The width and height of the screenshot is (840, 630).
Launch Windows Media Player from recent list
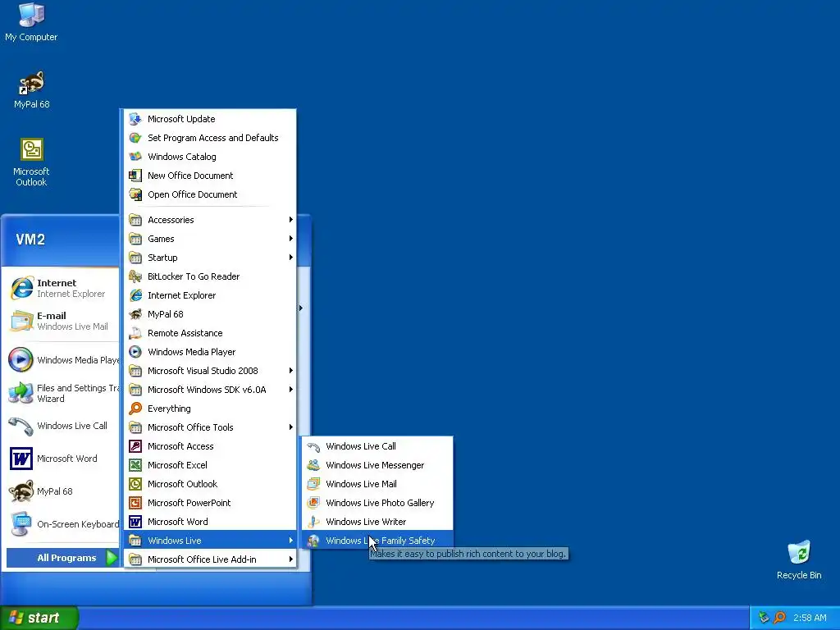pyautogui.click(x=62, y=360)
